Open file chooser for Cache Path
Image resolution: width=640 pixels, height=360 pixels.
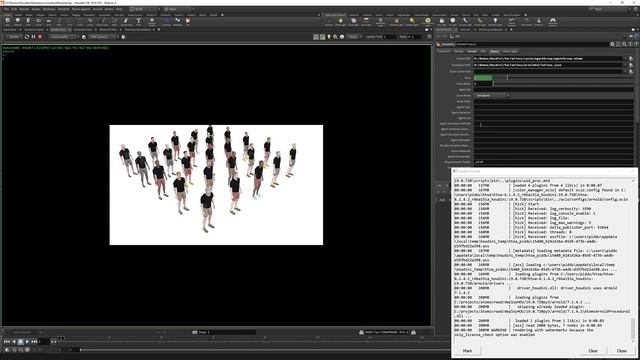631,59
